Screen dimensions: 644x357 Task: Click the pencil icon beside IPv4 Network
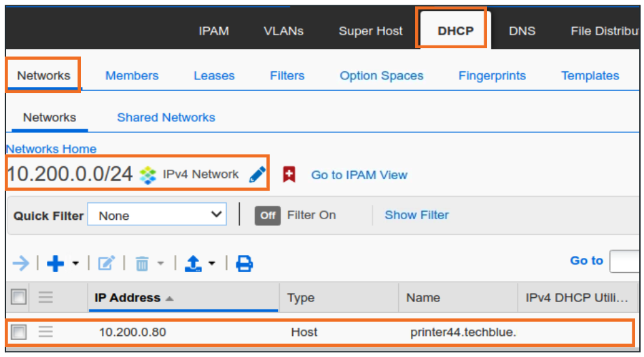point(257,174)
